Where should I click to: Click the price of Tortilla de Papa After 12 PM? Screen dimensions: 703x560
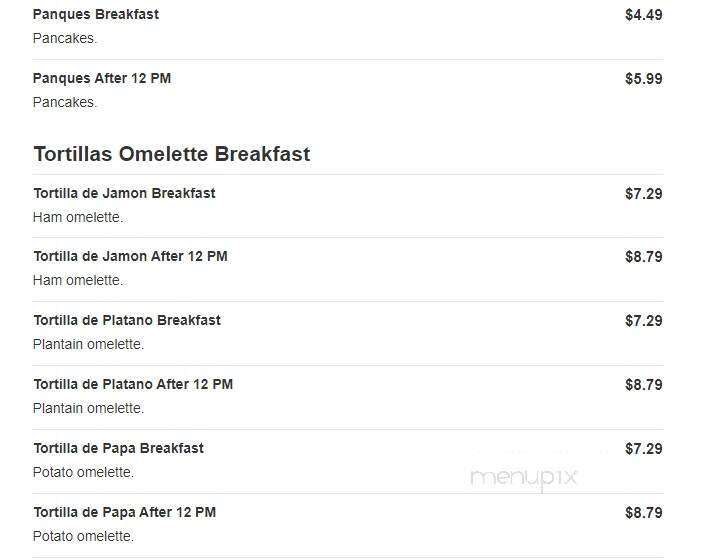pyautogui.click(x=643, y=513)
